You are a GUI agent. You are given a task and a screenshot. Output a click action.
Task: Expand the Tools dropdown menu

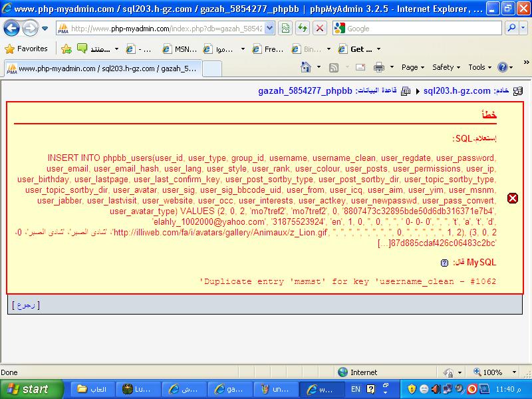point(479,67)
